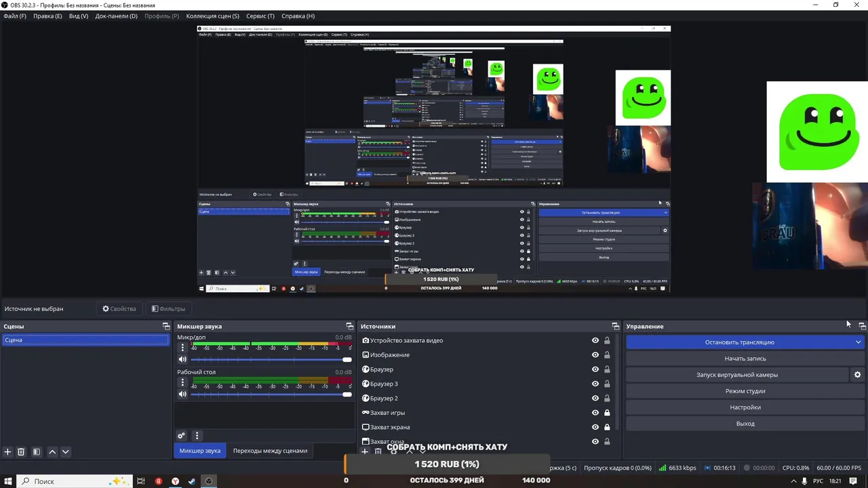Viewport: 868px width, 488px height.
Task: Open source Свойства button
Action: 119,309
